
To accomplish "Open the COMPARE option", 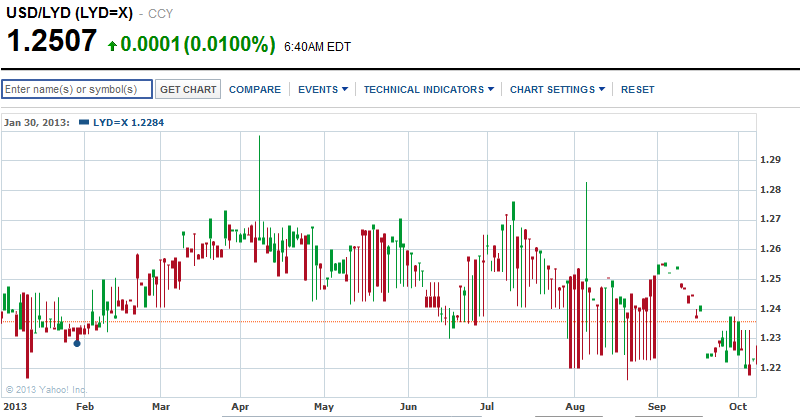I will click(255, 90).
